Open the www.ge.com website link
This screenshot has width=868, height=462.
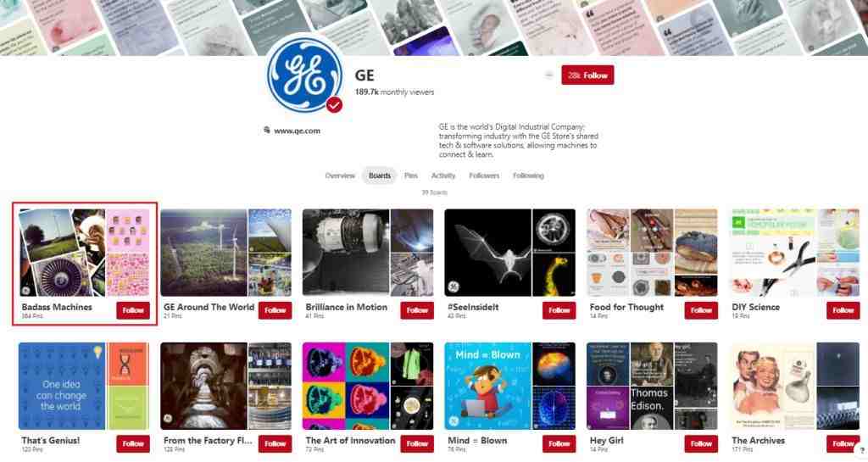coord(297,131)
